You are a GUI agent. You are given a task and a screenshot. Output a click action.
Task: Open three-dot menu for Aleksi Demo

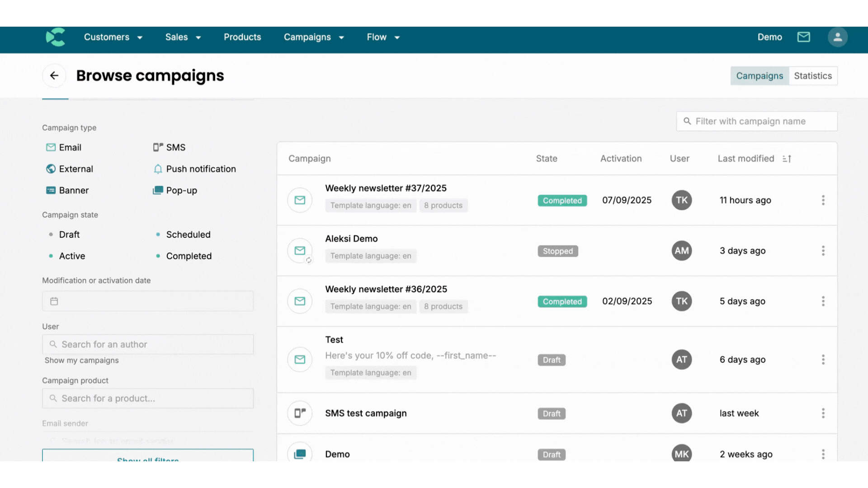[823, 251]
